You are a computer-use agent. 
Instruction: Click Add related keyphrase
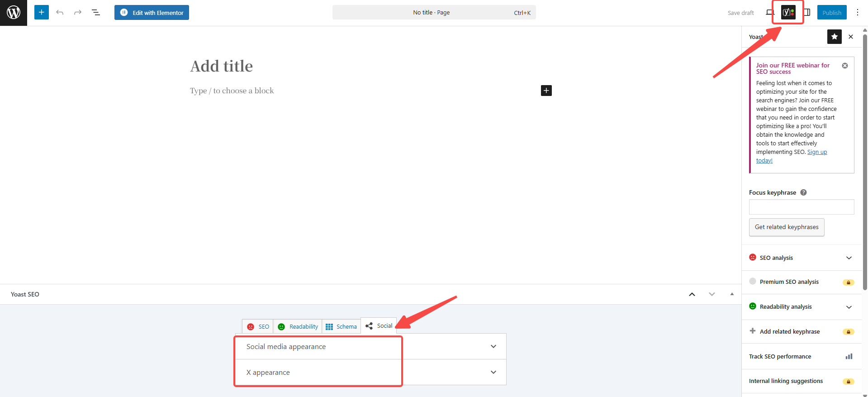[802, 331]
